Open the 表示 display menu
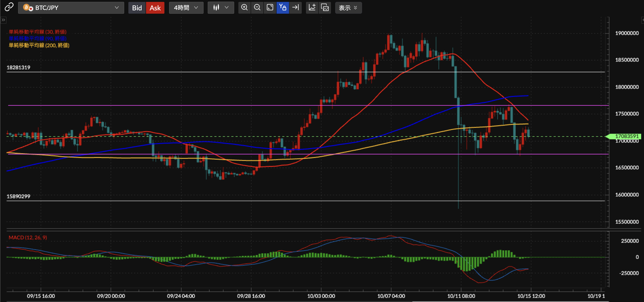644x302 pixels. [348, 8]
